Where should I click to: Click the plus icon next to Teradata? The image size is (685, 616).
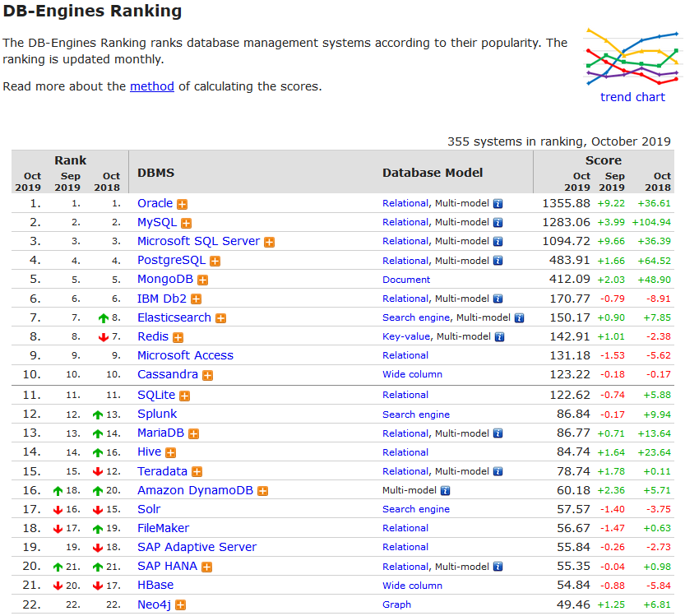(x=197, y=472)
